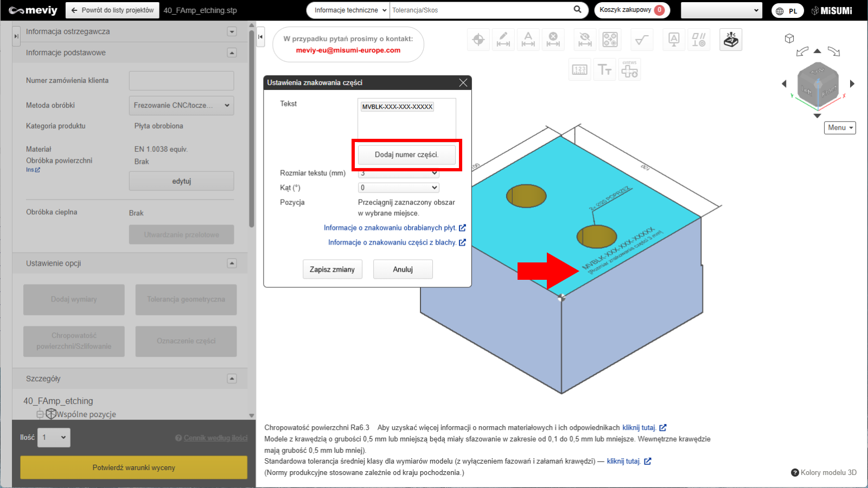The image size is (868, 488).
Task: Open the Kąt angle dropdown
Action: click(x=399, y=188)
